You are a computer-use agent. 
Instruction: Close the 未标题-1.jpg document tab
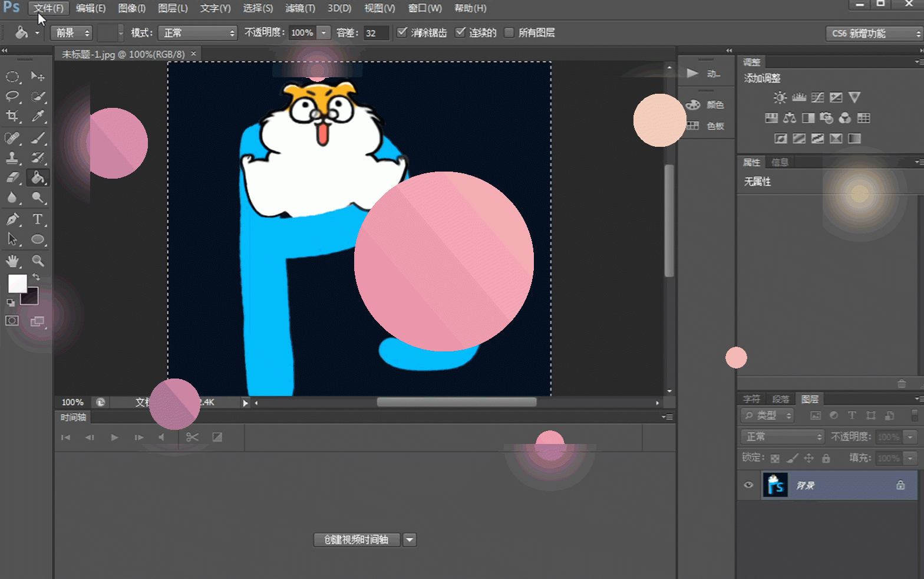point(193,54)
